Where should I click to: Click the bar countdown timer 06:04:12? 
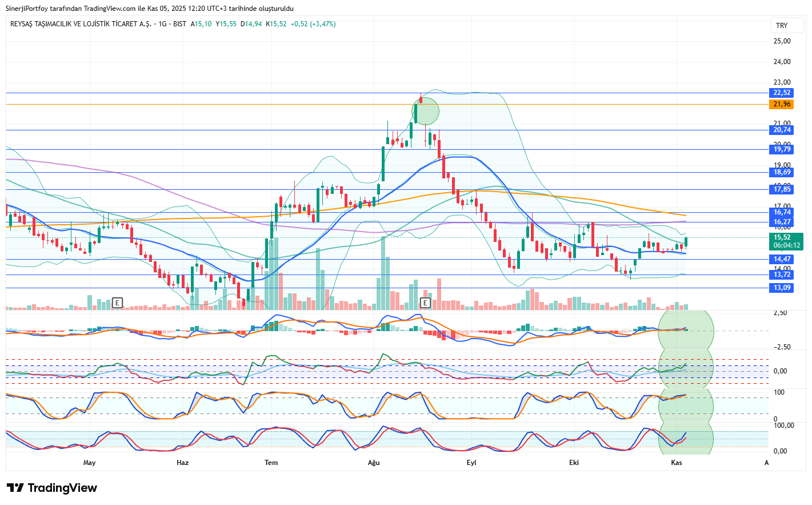[x=787, y=245]
